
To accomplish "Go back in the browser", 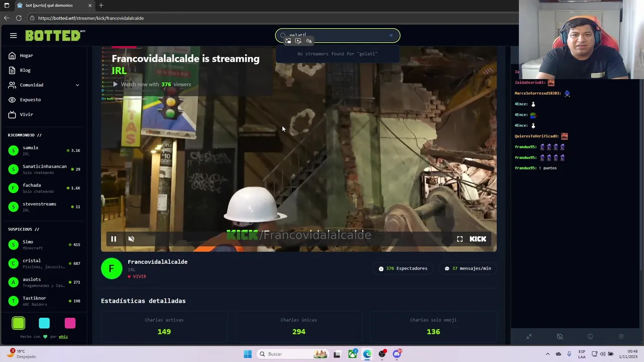I will point(7,18).
